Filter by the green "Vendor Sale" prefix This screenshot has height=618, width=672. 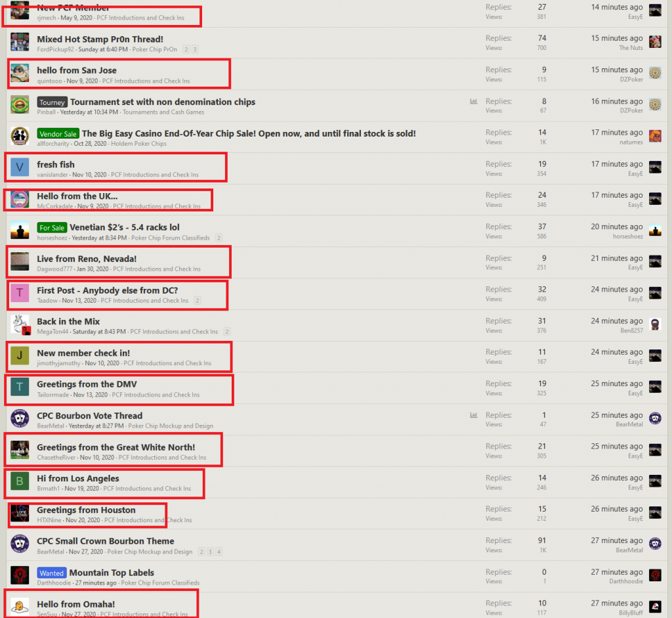pos(58,134)
